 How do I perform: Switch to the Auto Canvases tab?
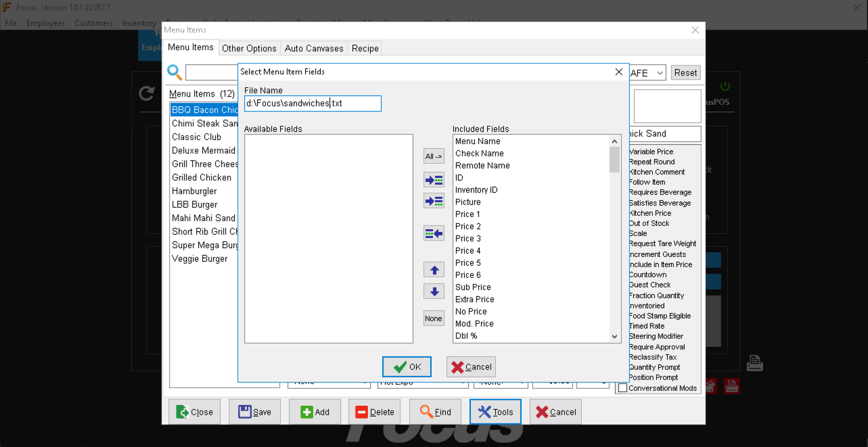click(314, 48)
